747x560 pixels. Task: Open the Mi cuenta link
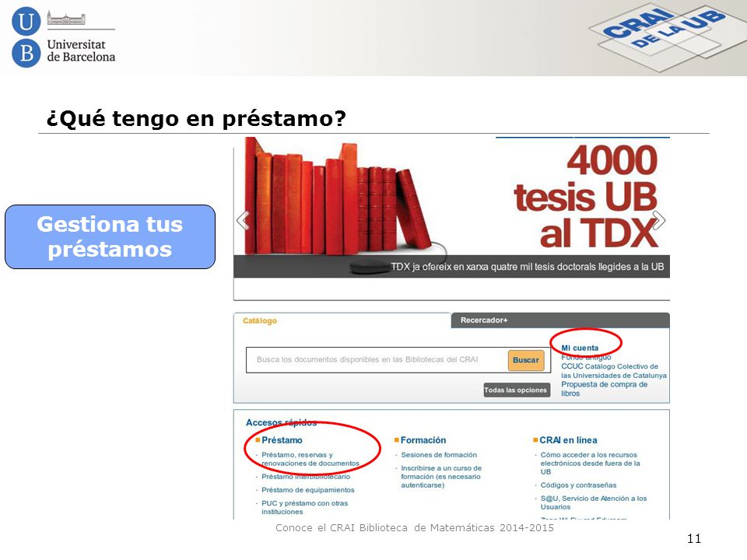(580, 348)
